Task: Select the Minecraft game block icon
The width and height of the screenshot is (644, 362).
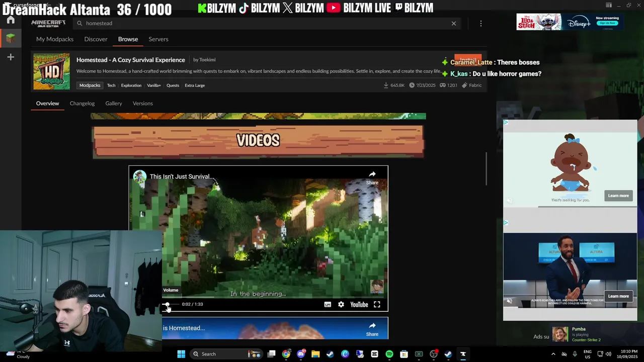Action: coord(11,38)
